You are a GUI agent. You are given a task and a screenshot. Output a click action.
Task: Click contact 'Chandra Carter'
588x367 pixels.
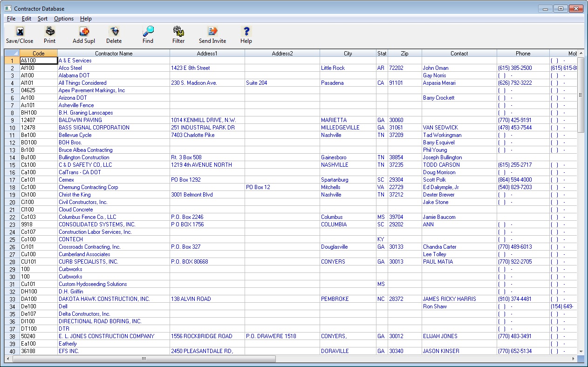click(459, 247)
